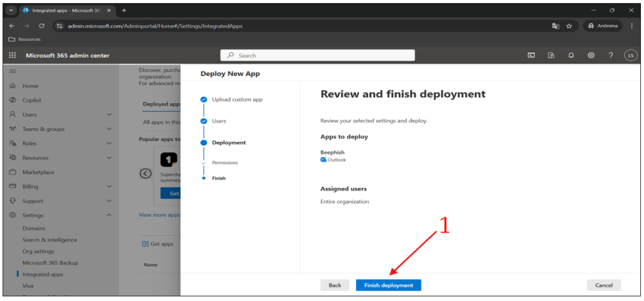Click the browser reload icon

coord(42,26)
